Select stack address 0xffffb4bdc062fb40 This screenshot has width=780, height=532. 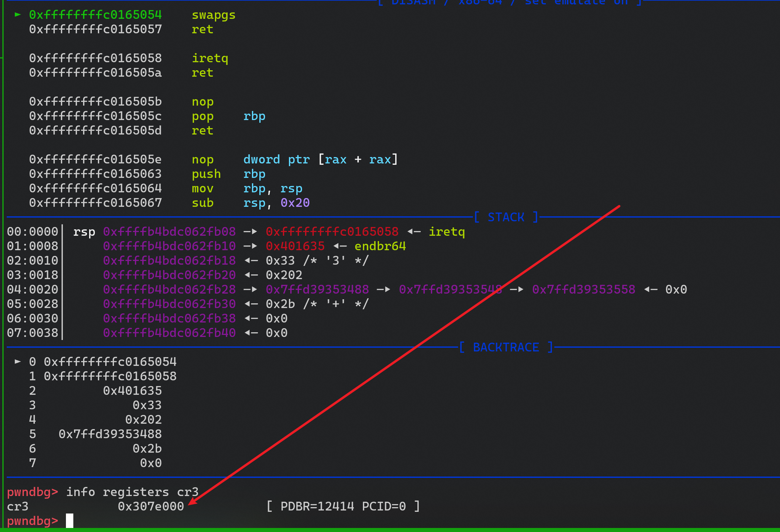pyautogui.click(x=169, y=333)
